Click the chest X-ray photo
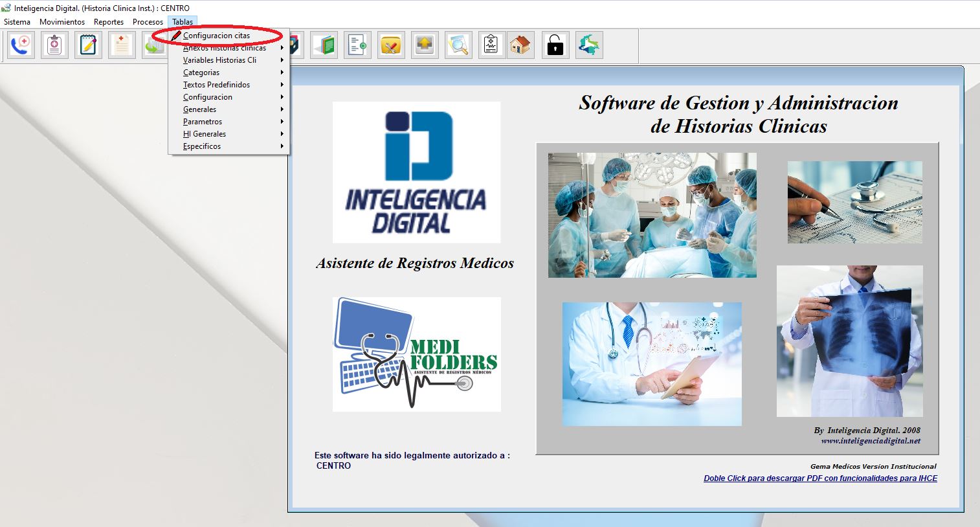Image resolution: width=980 pixels, height=527 pixels. [x=850, y=341]
